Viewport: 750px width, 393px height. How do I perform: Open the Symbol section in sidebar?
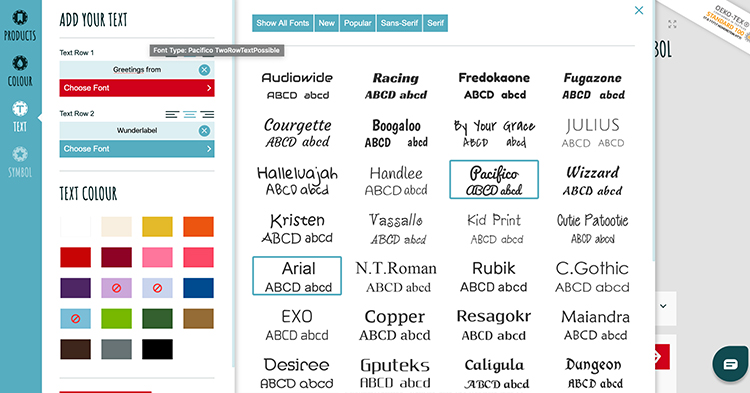(20, 163)
